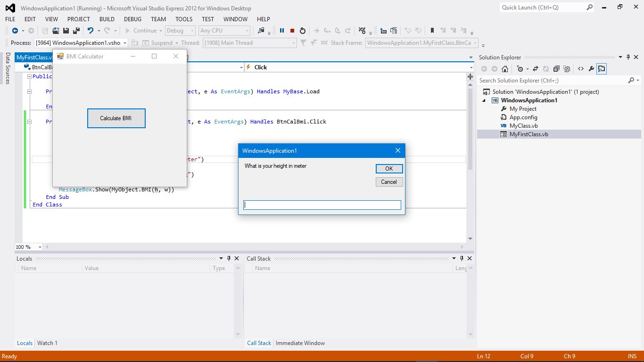Open the DEBUG menu

(x=133, y=19)
